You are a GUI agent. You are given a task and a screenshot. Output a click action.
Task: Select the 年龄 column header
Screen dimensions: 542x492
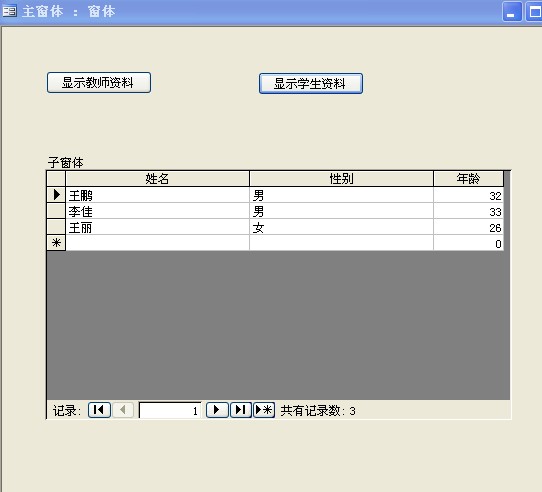(x=468, y=179)
